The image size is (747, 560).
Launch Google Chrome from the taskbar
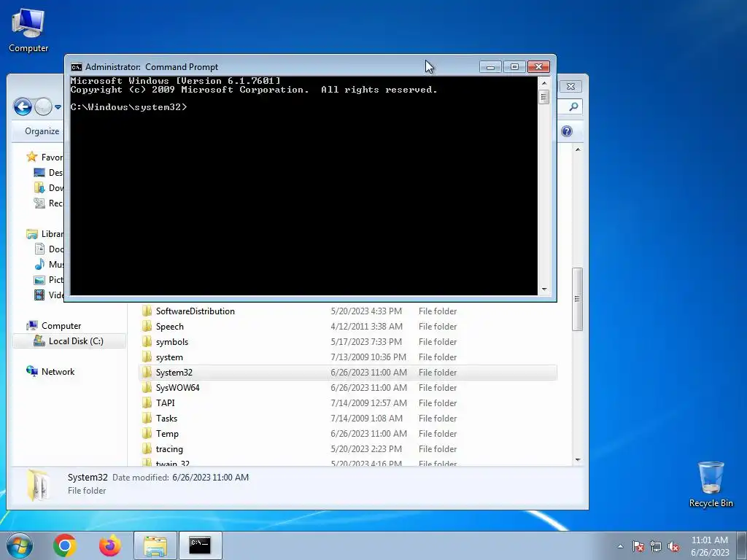coord(65,545)
